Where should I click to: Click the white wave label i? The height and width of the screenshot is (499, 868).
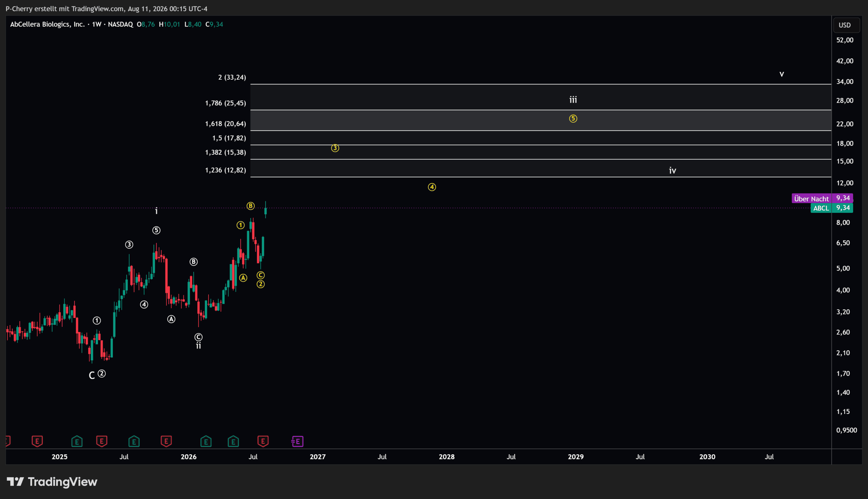pyautogui.click(x=156, y=211)
